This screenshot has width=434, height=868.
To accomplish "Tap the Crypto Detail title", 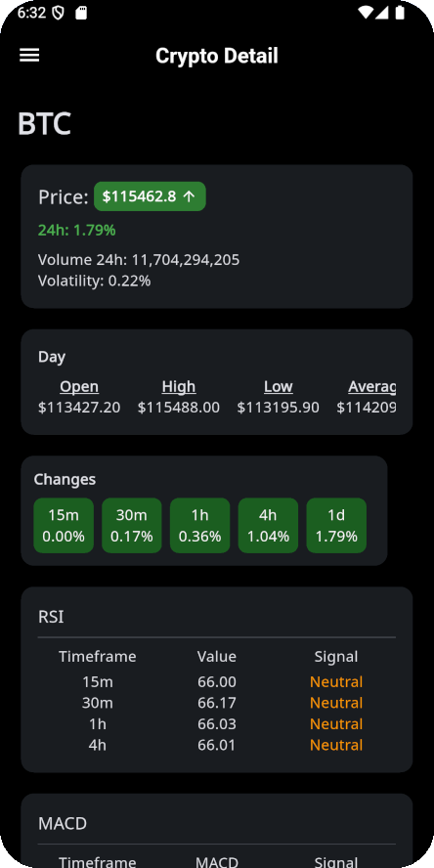I will (217, 56).
